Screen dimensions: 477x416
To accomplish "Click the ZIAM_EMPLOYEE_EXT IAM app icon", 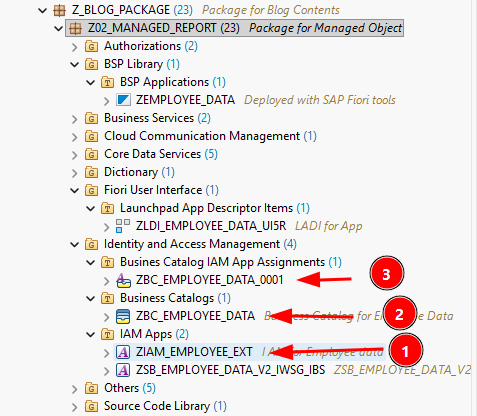I will point(123,352).
